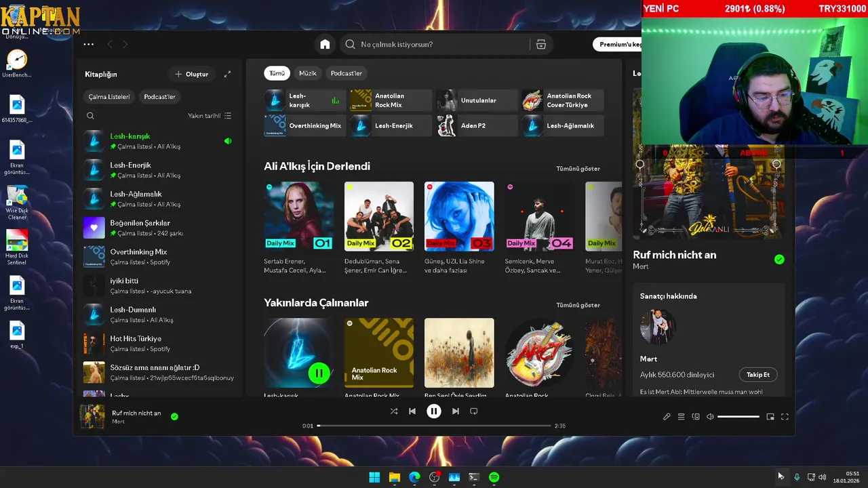
Task: Go to Spotify home via house icon
Action: click(325, 44)
